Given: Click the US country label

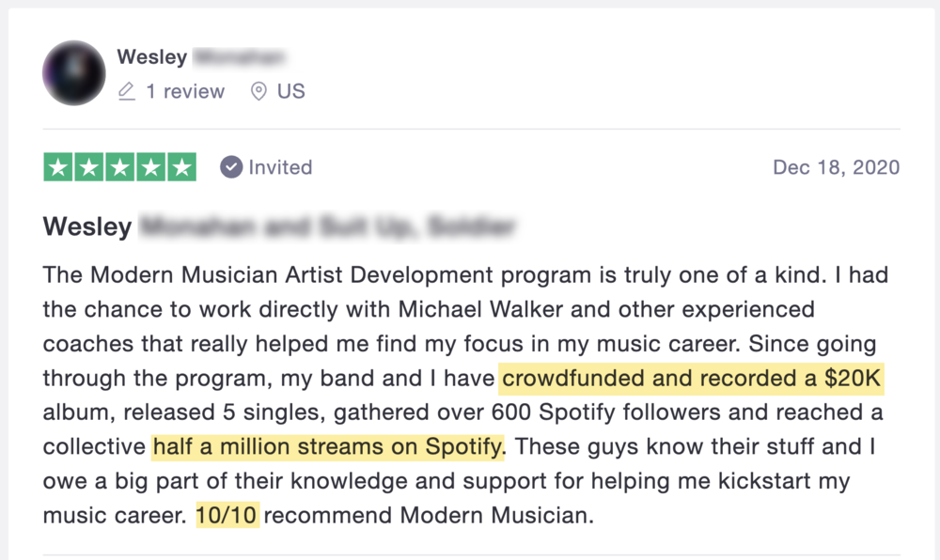Looking at the screenshot, I should tap(290, 92).
